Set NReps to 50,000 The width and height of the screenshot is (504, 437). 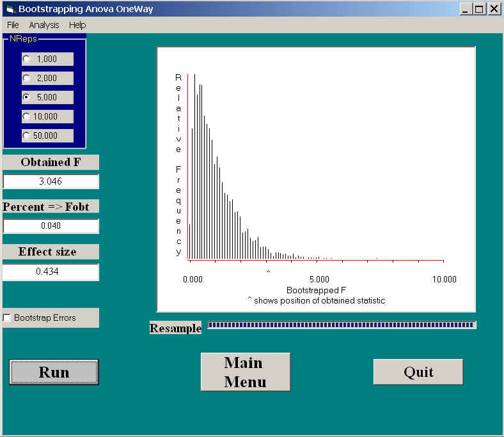(x=26, y=135)
